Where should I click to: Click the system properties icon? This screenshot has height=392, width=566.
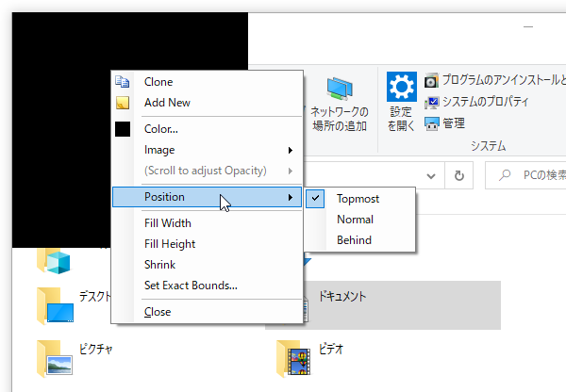coord(431,103)
